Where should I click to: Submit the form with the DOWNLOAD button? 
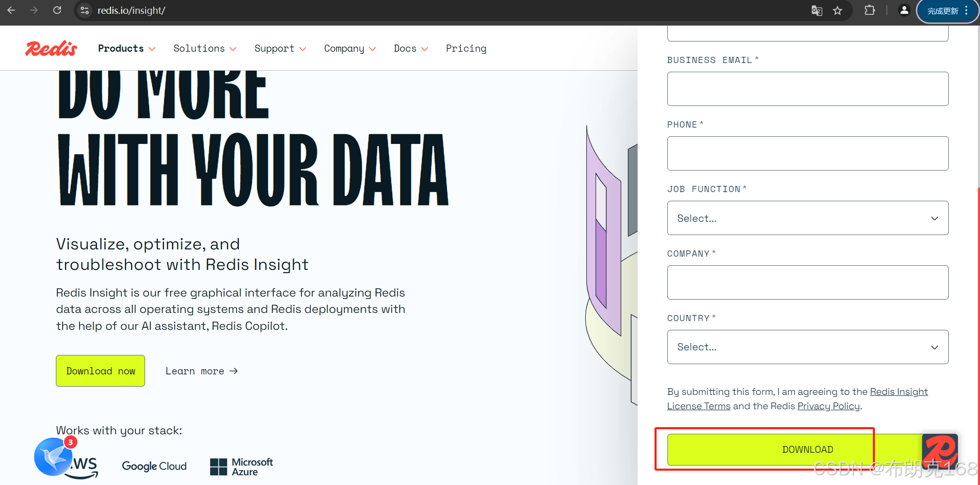point(808,450)
